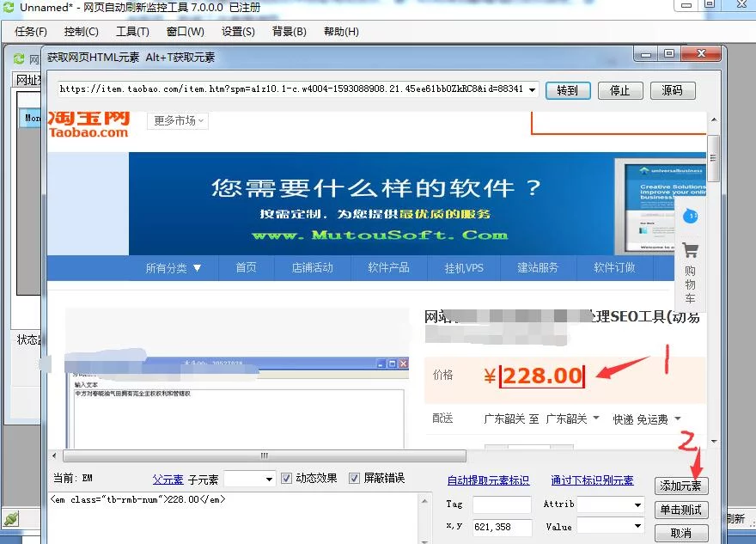This screenshot has width=756, height=544.
Task: Click the 转到 button
Action: click(568, 90)
